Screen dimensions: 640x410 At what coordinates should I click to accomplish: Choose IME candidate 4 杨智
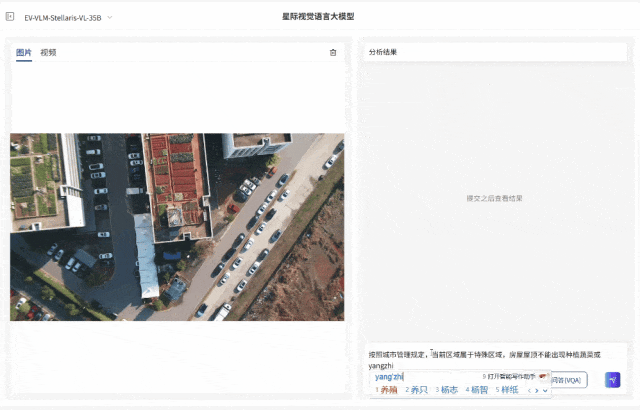tap(477, 390)
